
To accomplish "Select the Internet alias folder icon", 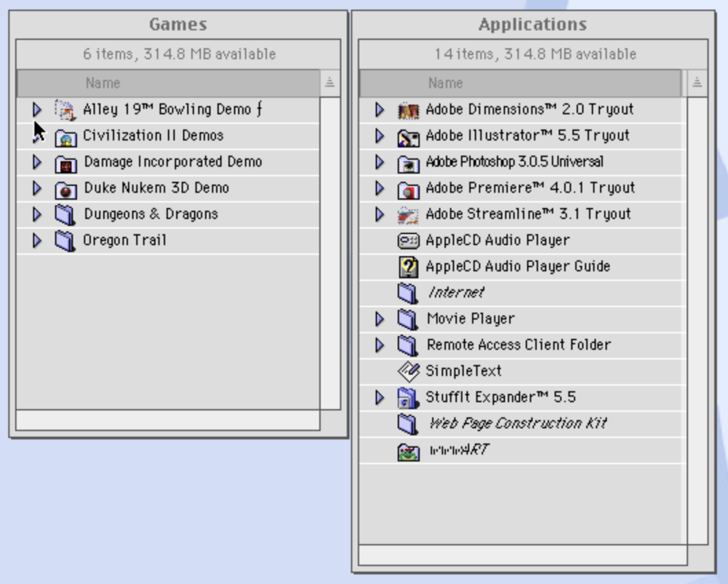I will 408,293.
